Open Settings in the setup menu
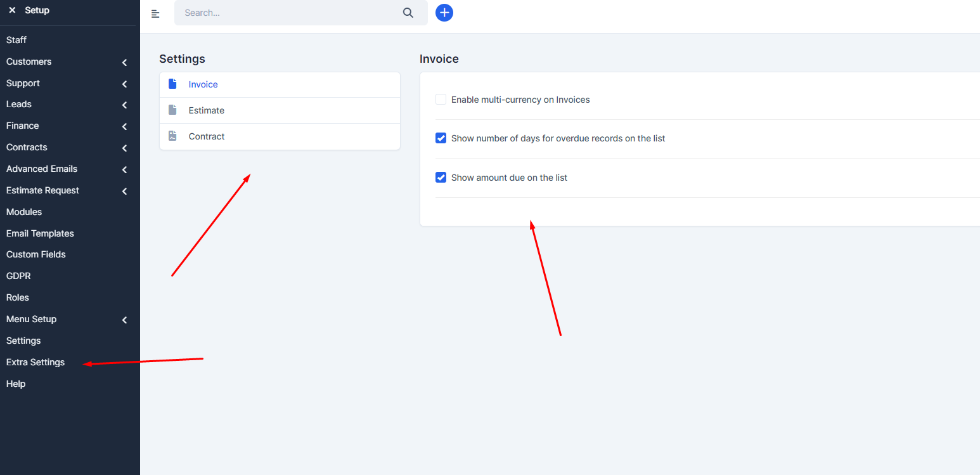This screenshot has width=980, height=475. pyautogui.click(x=23, y=341)
